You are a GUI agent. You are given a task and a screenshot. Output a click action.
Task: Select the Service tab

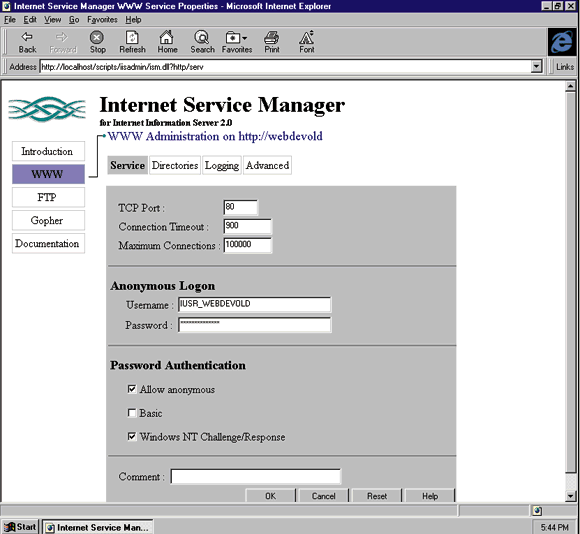pyautogui.click(x=128, y=165)
